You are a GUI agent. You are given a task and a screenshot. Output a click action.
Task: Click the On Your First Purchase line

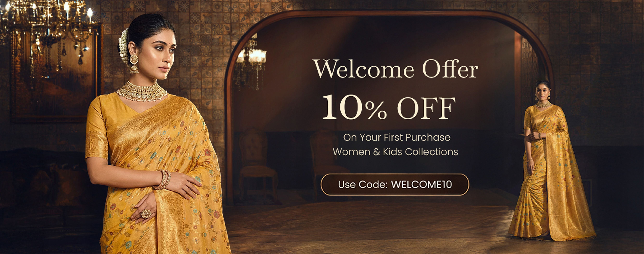click(x=397, y=137)
